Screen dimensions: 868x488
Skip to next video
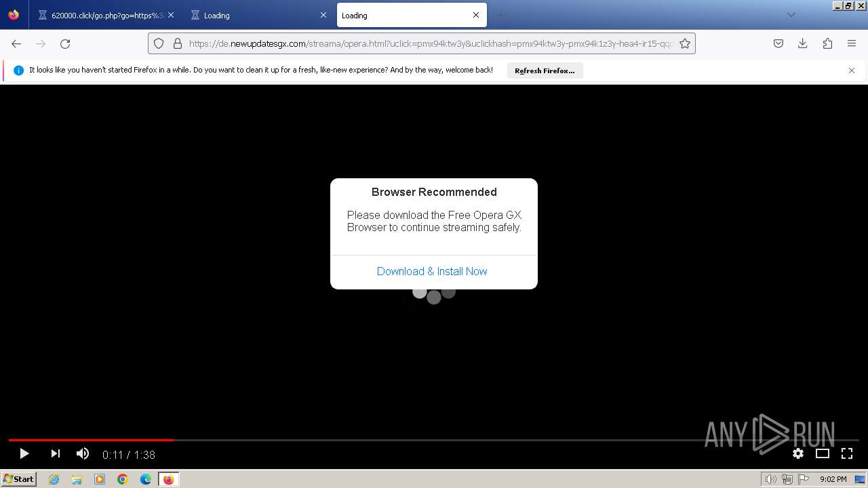56,453
